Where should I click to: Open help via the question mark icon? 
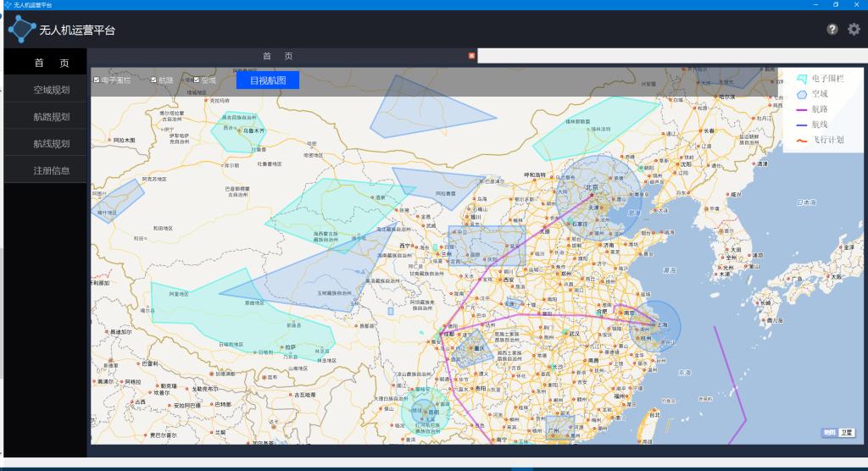pyautogui.click(x=832, y=30)
